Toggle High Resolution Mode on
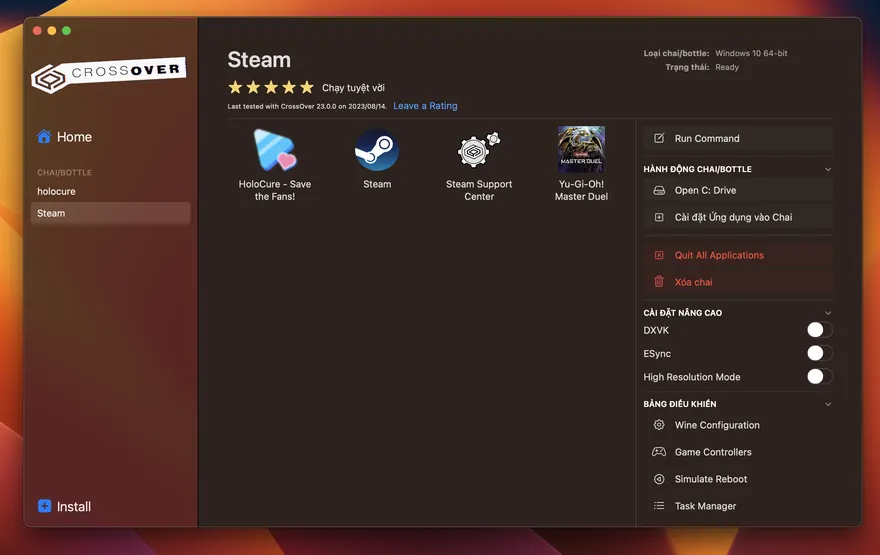The width and height of the screenshot is (880, 555). [819, 377]
